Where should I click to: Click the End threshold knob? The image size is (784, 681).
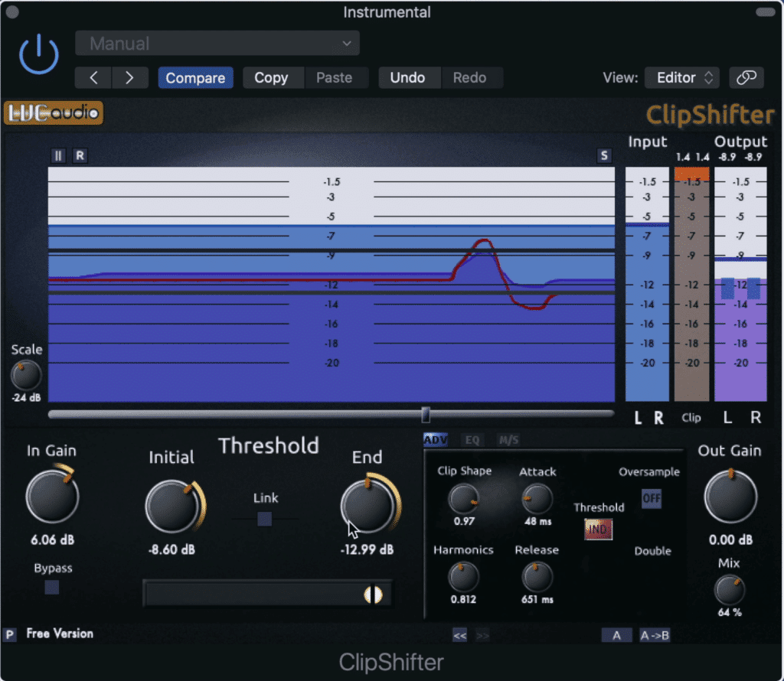368,506
